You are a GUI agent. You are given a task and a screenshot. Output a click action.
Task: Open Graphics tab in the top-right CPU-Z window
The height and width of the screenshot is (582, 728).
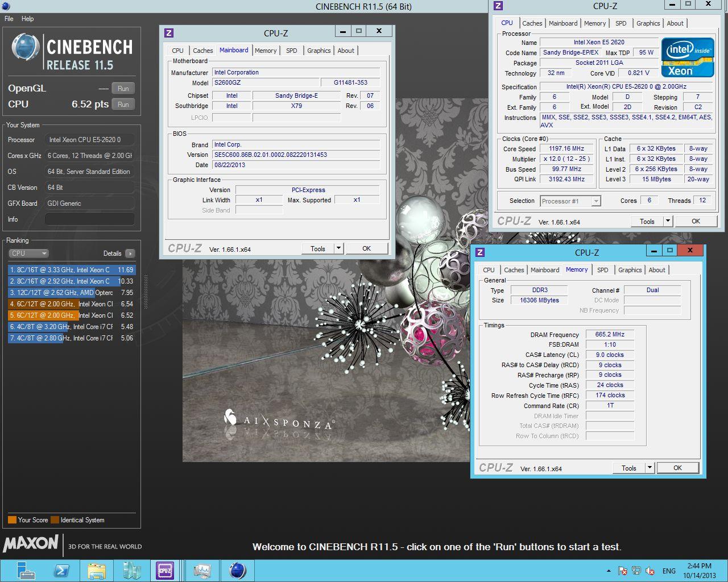point(648,23)
